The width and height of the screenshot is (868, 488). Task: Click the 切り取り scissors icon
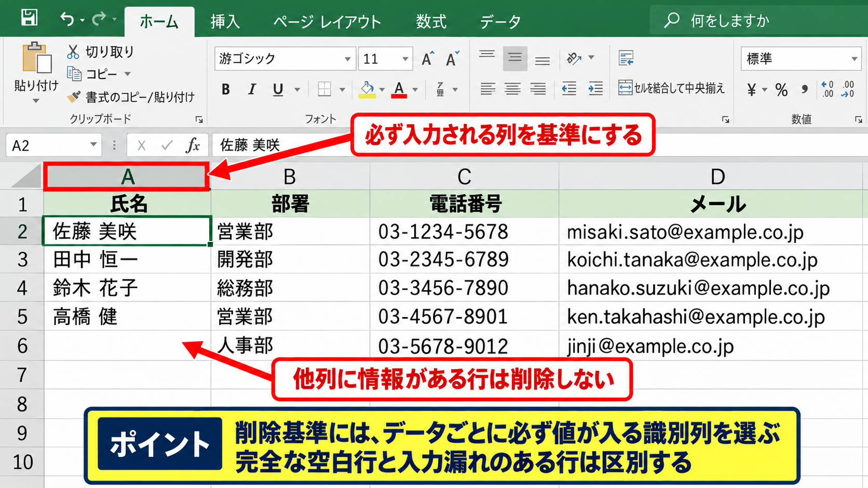73,52
